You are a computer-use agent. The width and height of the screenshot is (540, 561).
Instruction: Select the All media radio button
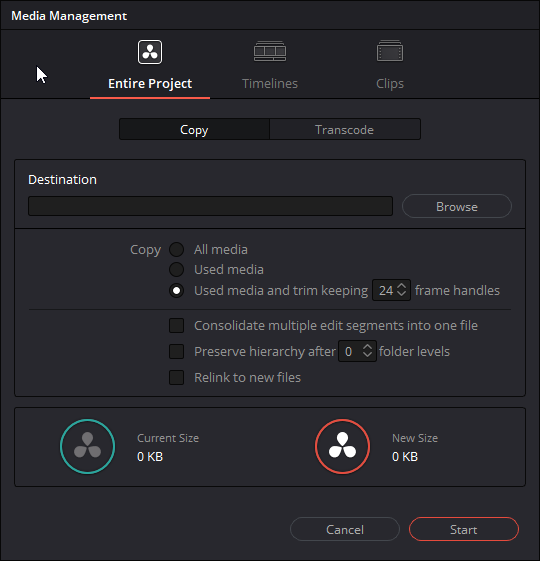point(176,249)
